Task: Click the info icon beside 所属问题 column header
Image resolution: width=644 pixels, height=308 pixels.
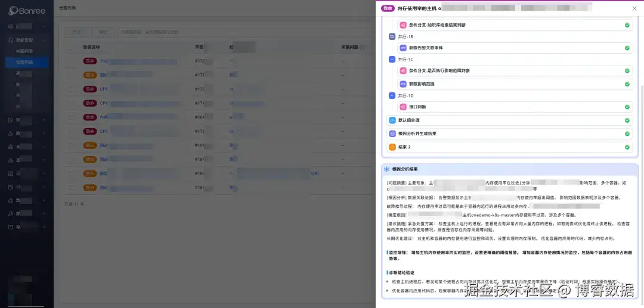Action: click(x=363, y=47)
